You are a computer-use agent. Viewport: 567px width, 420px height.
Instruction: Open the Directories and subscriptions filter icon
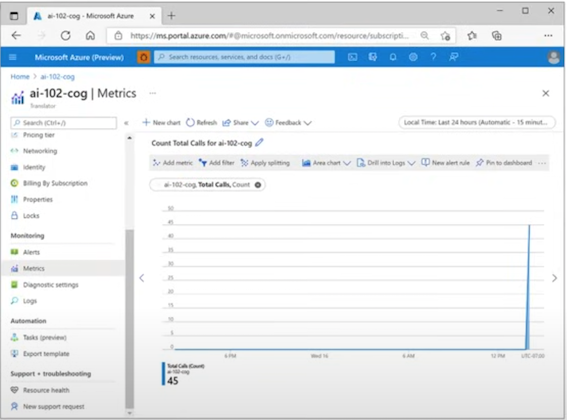click(x=372, y=57)
